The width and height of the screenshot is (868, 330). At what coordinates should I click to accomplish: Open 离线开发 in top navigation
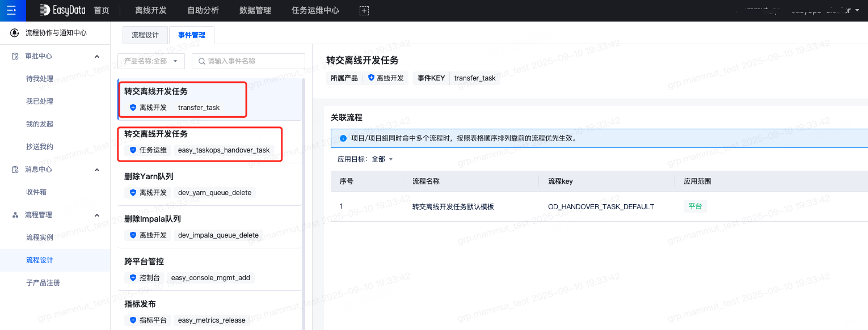(x=151, y=10)
